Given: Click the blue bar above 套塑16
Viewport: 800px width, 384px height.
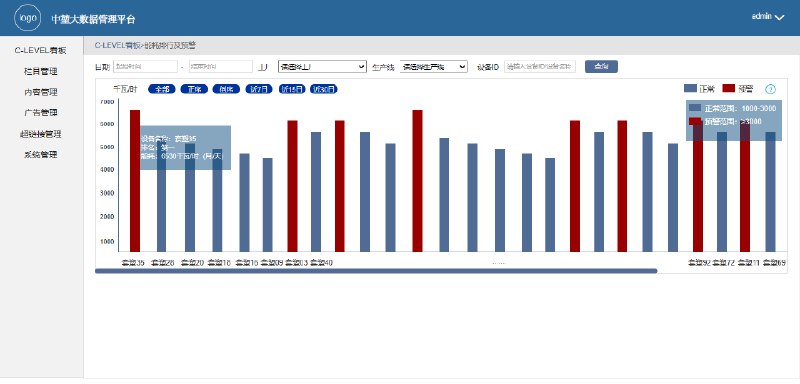Looking at the screenshot, I should click(244, 202).
